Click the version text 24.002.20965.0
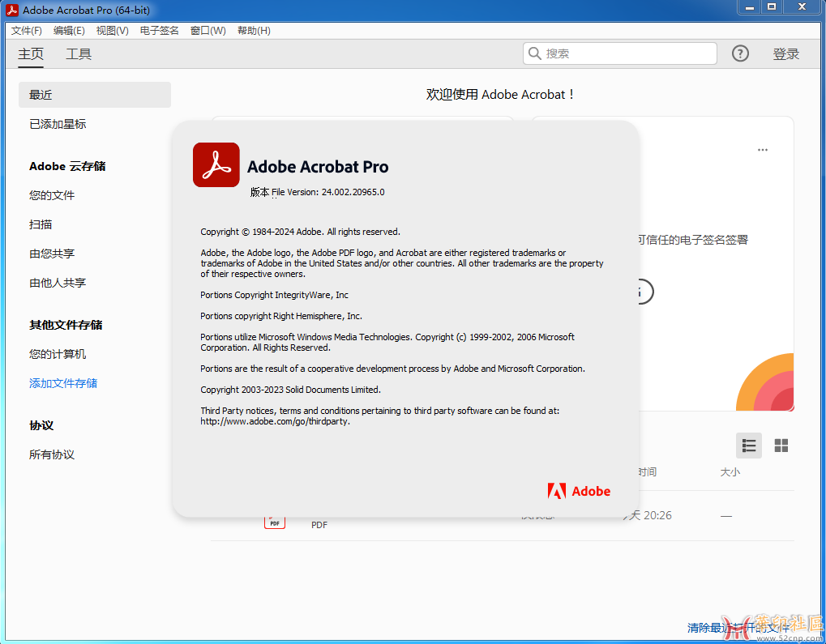 point(353,192)
